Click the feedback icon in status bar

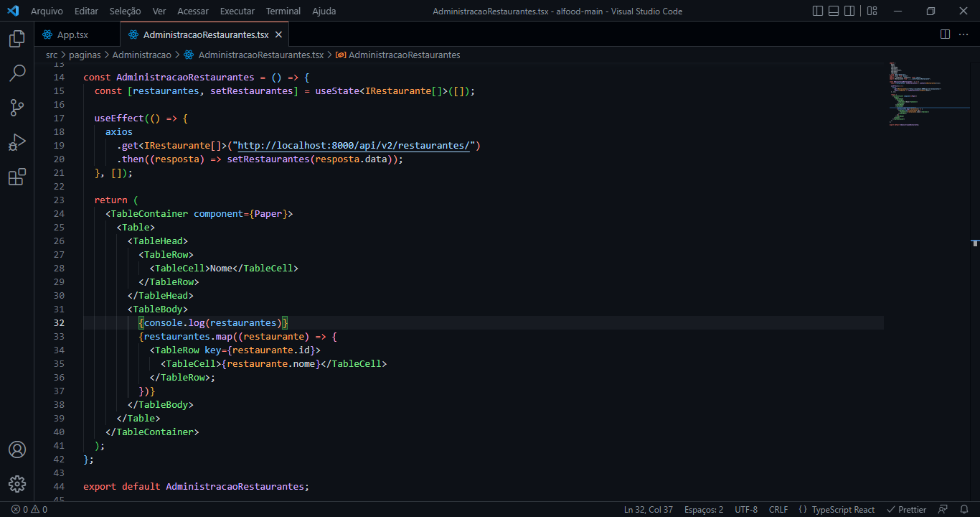click(x=943, y=510)
